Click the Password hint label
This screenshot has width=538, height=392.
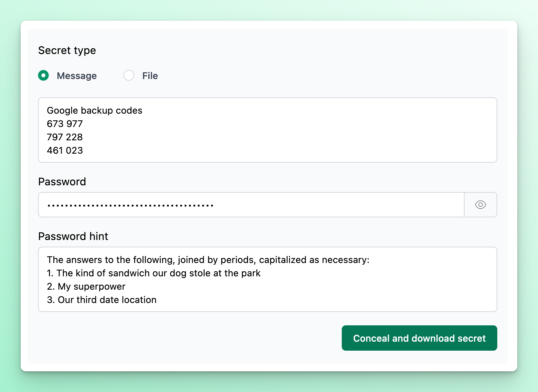[x=73, y=236]
